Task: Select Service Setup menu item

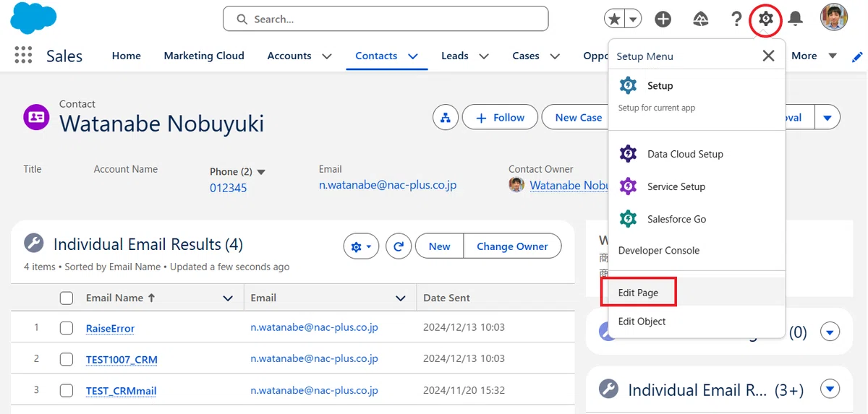Action: pos(697,186)
